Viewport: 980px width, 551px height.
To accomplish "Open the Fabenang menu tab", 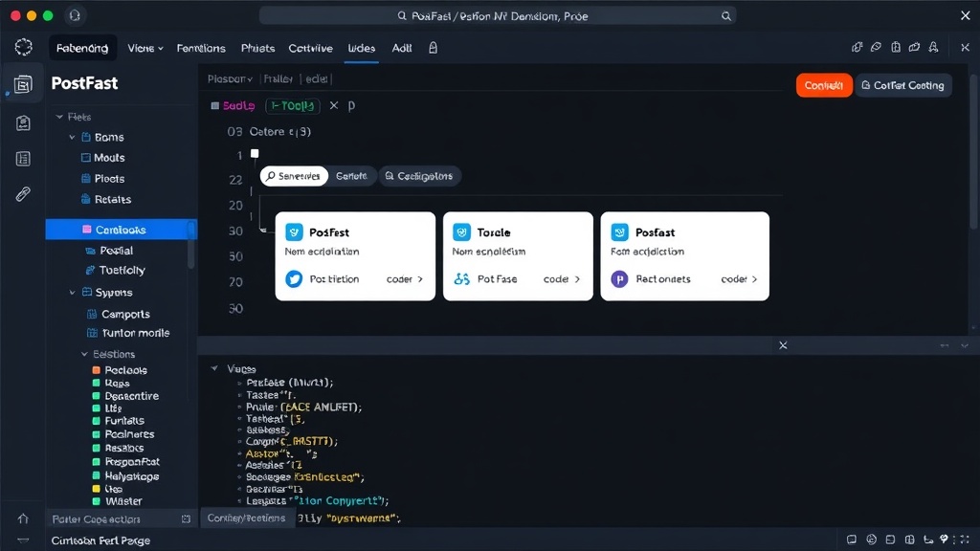I will tap(82, 48).
